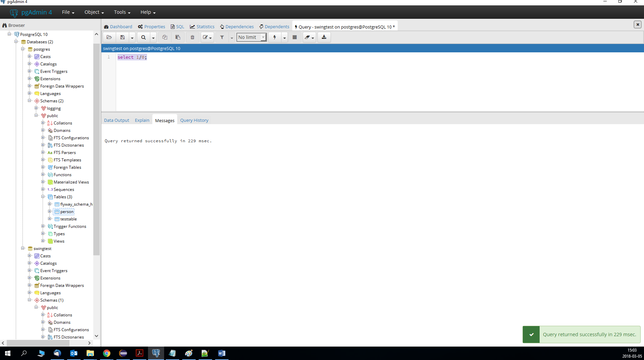Click the Filter funnel icon
This screenshot has width=644, height=360.
[222, 37]
